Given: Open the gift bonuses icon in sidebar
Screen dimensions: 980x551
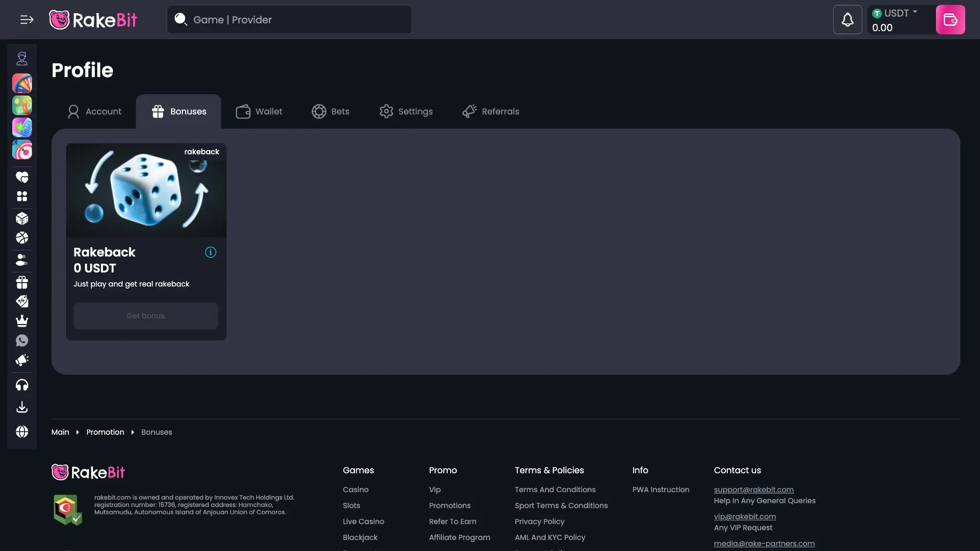Looking at the screenshot, I should 22,282.
